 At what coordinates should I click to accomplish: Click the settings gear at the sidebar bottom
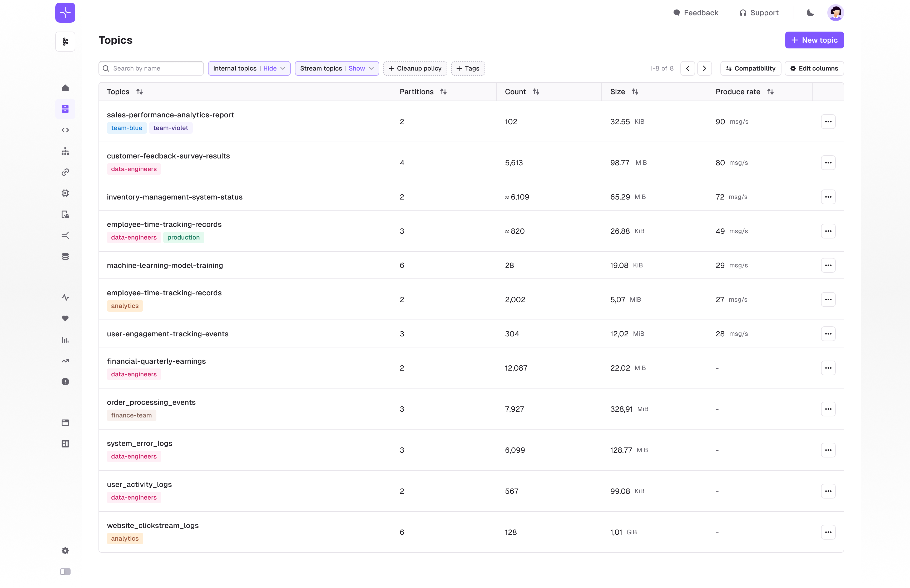[65, 550]
